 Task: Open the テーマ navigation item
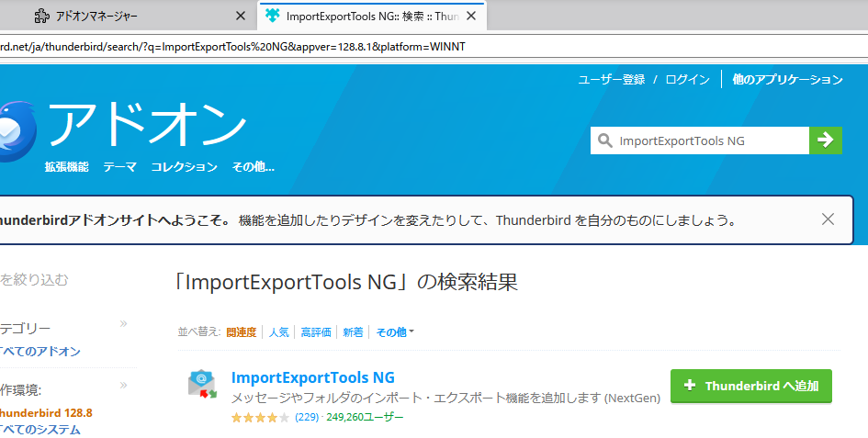point(119,167)
